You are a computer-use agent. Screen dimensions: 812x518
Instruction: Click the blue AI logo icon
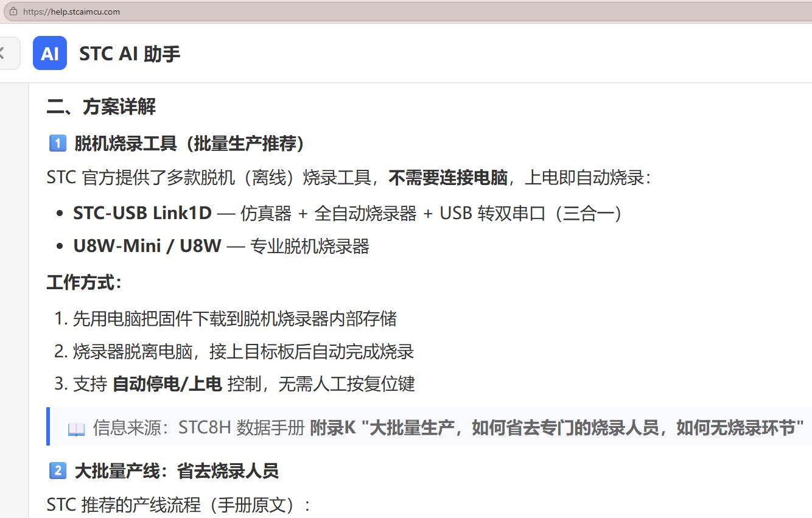point(50,53)
